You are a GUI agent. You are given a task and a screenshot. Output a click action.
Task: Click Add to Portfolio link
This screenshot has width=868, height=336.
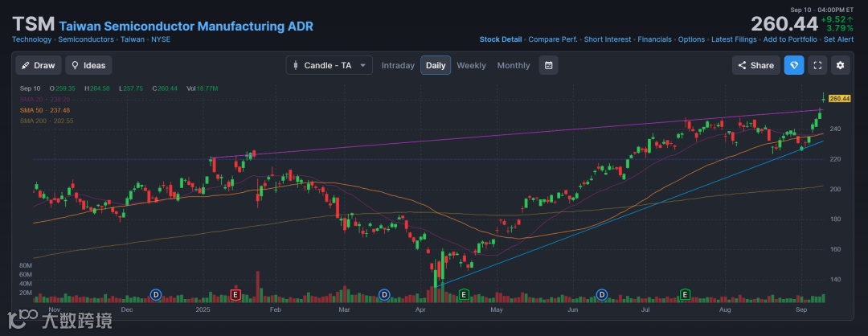[790, 39]
